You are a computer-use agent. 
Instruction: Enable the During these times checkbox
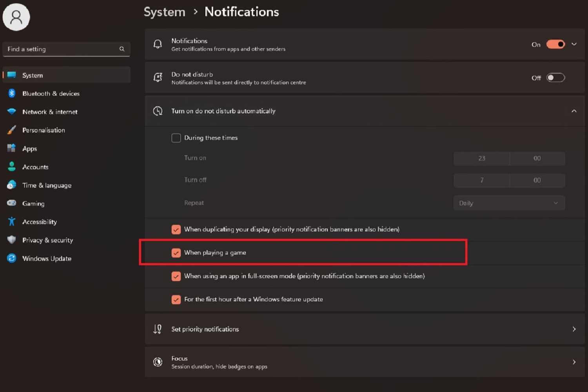click(x=176, y=138)
